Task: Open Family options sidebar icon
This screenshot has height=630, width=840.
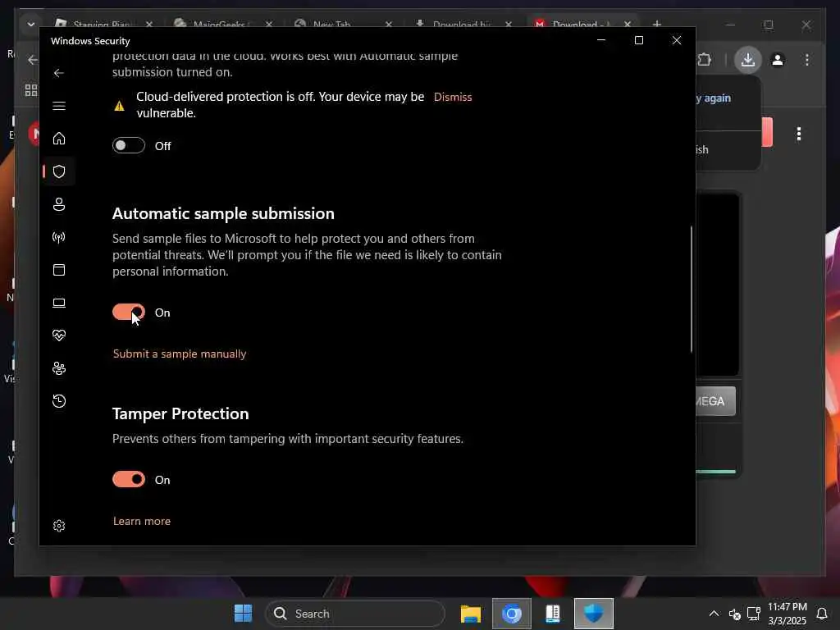Action: 59,368
